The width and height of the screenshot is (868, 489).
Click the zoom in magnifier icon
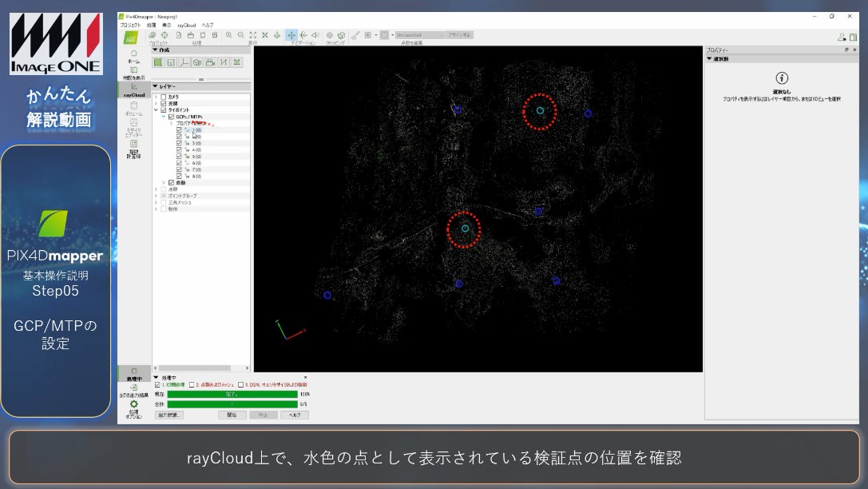click(x=229, y=35)
